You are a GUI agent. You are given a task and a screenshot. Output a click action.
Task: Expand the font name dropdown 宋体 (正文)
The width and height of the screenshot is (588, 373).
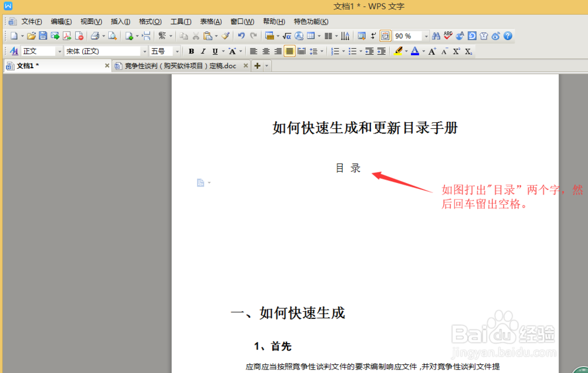pyautogui.click(x=145, y=51)
